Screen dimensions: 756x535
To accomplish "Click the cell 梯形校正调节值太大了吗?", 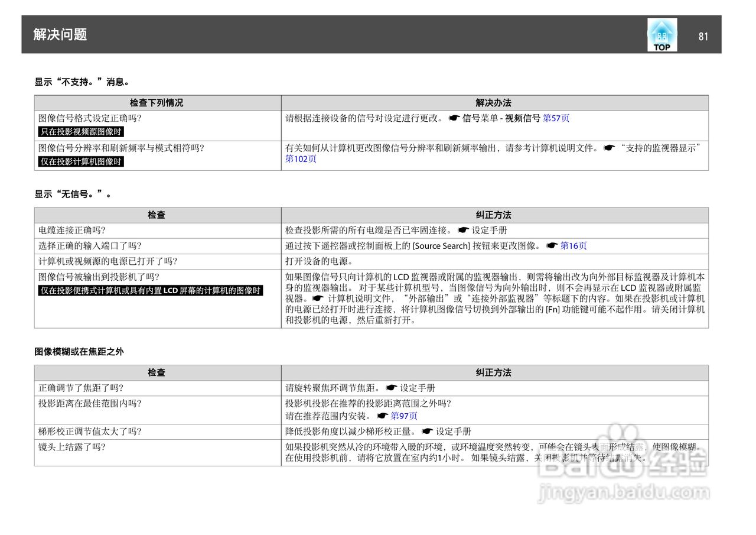I will click(x=90, y=432).
